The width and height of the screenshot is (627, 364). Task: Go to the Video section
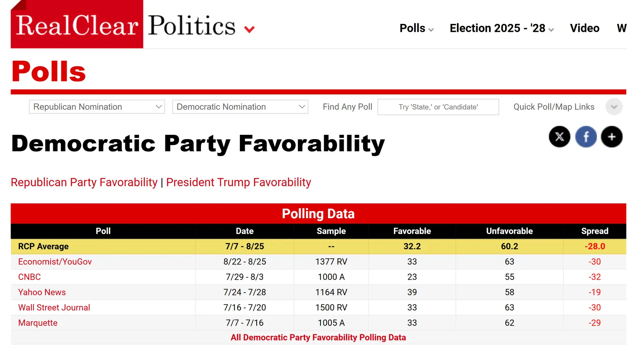click(584, 28)
